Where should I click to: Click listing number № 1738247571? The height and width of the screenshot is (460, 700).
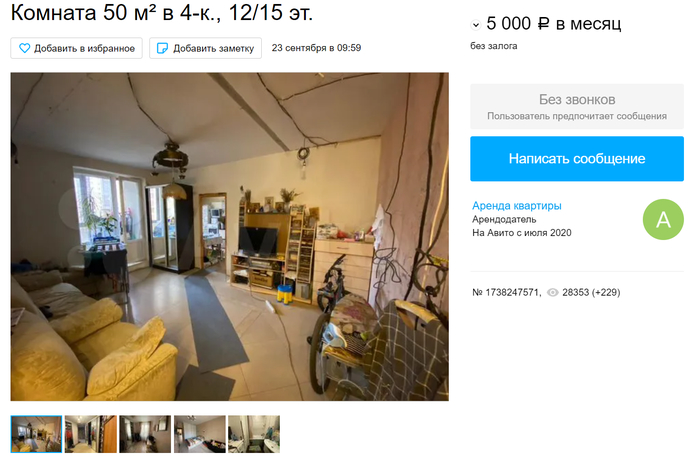tap(506, 293)
